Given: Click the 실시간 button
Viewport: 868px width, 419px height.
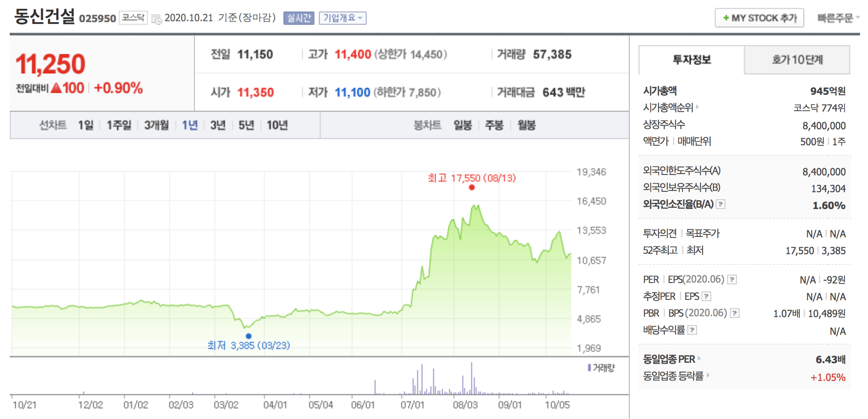Looking at the screenshot, I should click(299, 18).
